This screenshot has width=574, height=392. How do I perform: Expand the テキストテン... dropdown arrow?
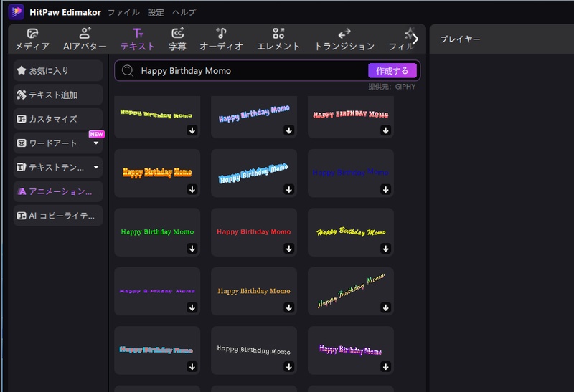(96, 167)
